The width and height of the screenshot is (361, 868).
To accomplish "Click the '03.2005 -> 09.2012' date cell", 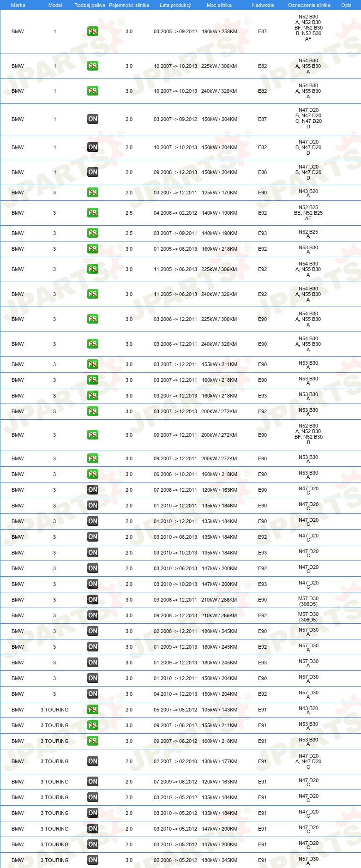I will (175, 31).
